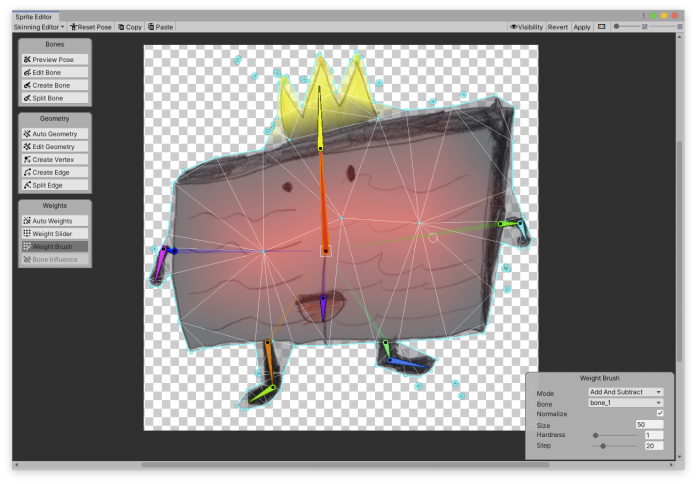Toggle the alpha/color view button

click(x=601, y=27)
